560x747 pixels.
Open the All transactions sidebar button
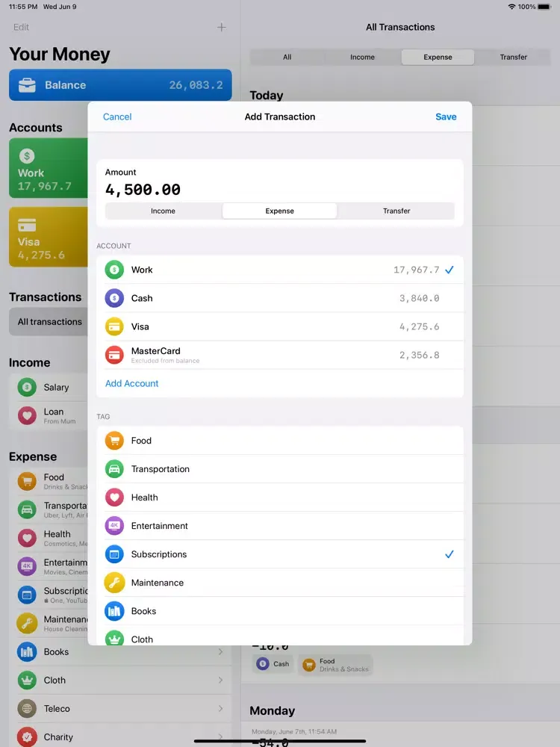(x=49, y=321)
